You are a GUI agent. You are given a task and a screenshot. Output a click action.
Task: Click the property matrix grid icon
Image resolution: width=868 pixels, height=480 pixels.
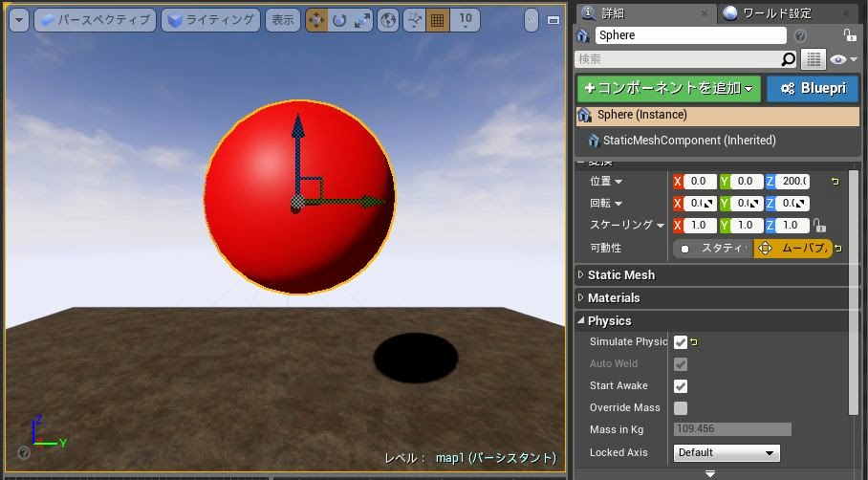(x=813, y=59)
